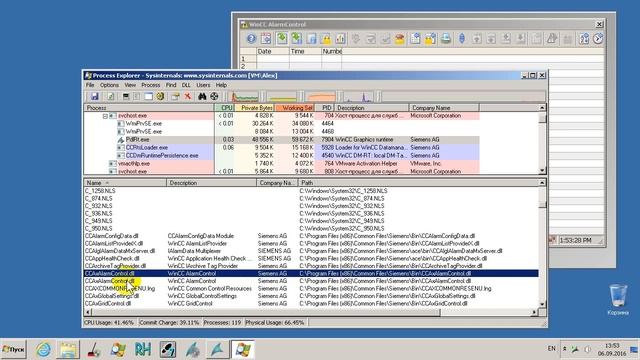Image resolution: width=640 pixels, height=360 pixels.
Task: Click the sort dialog icon in AlarmControl
Action: click(x=584, y=39)
